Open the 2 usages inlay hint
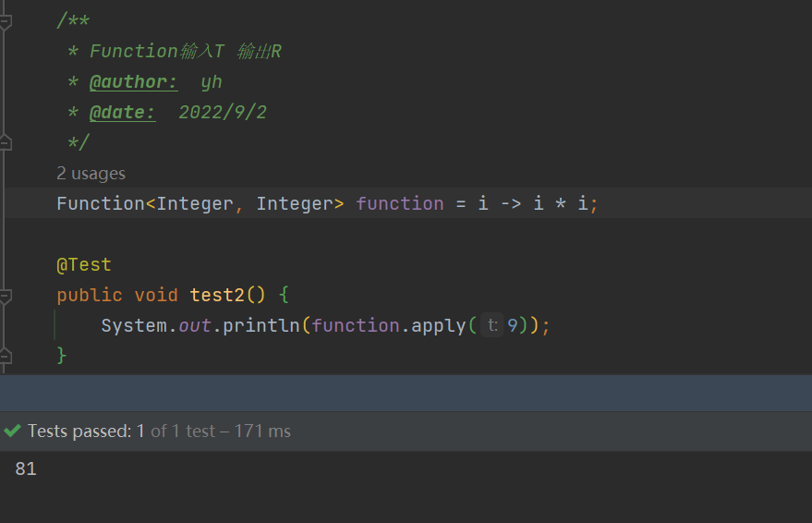 (91, 174)
